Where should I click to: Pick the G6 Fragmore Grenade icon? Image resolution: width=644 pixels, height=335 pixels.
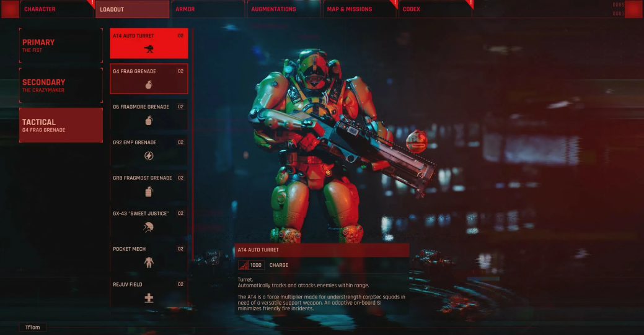tap(149, 120)
